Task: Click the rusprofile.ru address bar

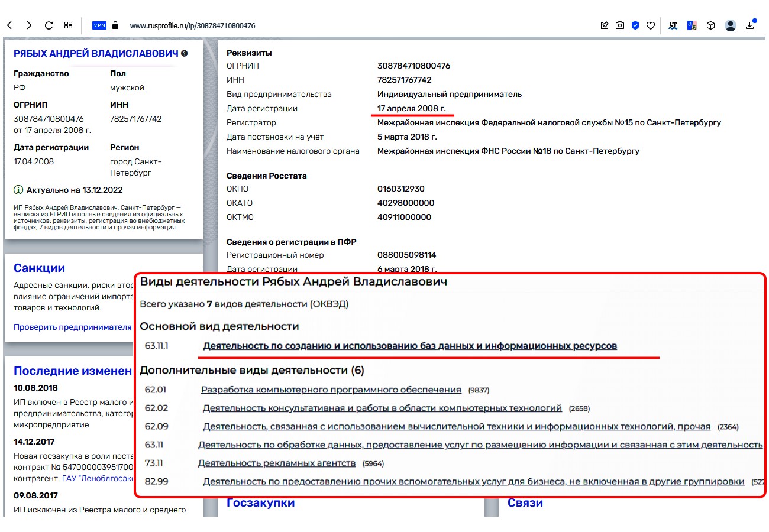Action: click(192, 25)
